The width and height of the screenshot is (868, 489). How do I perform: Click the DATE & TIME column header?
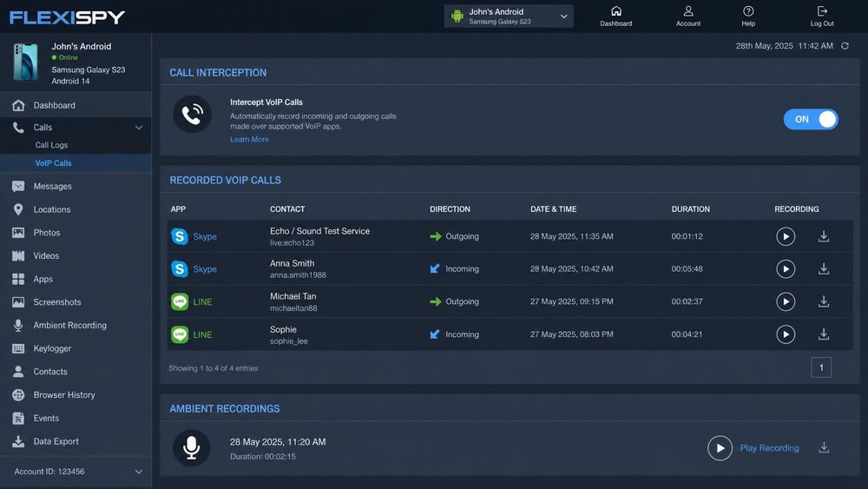(x=553, y=209)
